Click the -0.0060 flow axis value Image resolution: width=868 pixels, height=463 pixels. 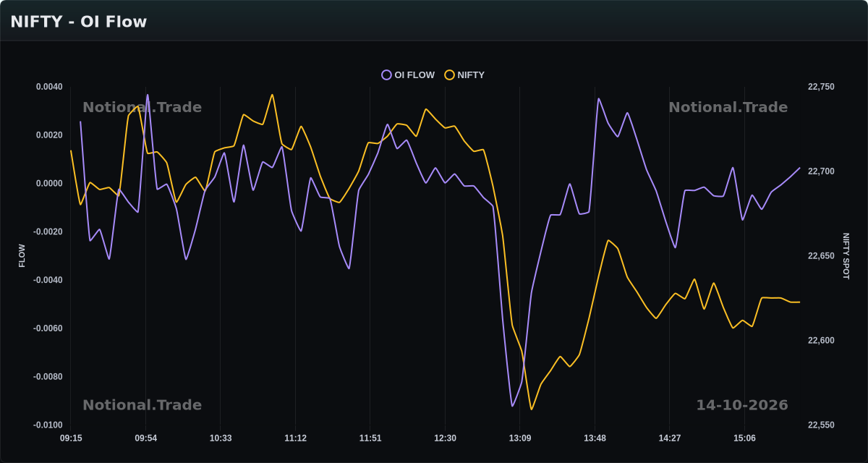(48, 328)
